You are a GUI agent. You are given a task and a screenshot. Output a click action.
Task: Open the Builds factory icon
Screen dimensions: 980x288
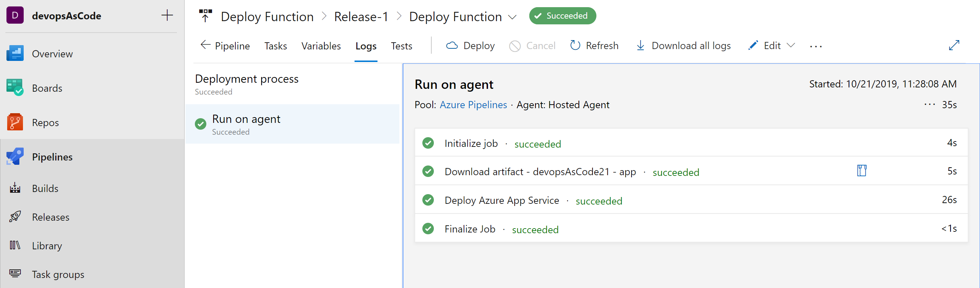15,188
